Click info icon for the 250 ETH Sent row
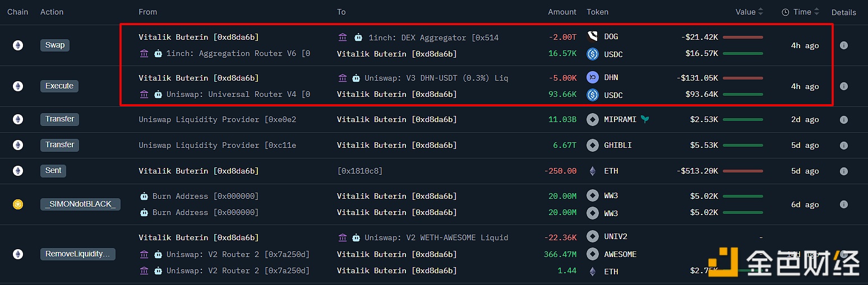 click(x=843, y=171)
